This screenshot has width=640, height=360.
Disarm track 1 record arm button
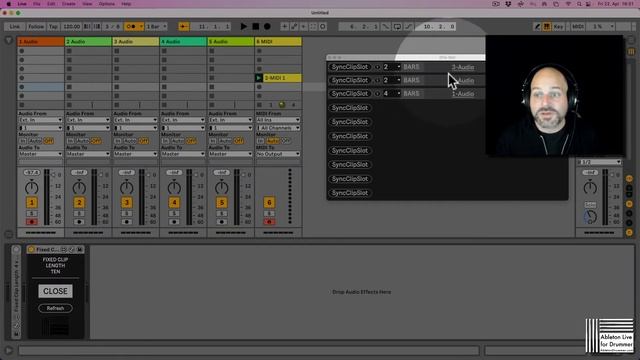(31, 222)
